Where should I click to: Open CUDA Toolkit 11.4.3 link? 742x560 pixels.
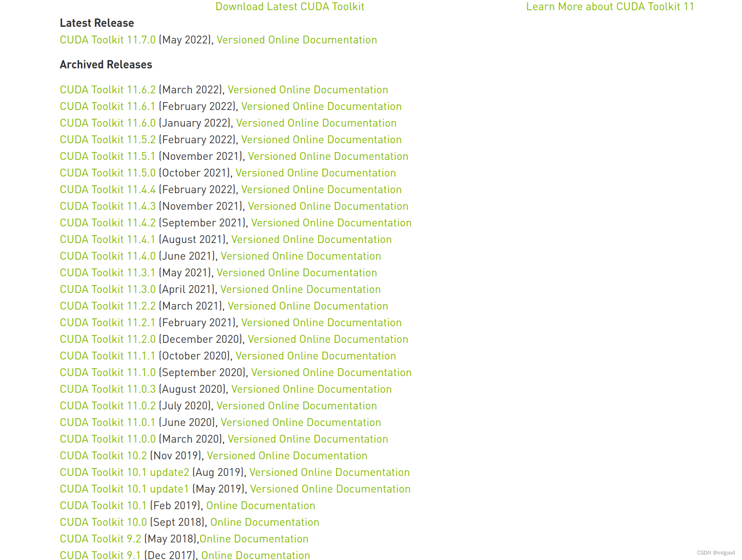pyautogui.click(x=108, y=206)
